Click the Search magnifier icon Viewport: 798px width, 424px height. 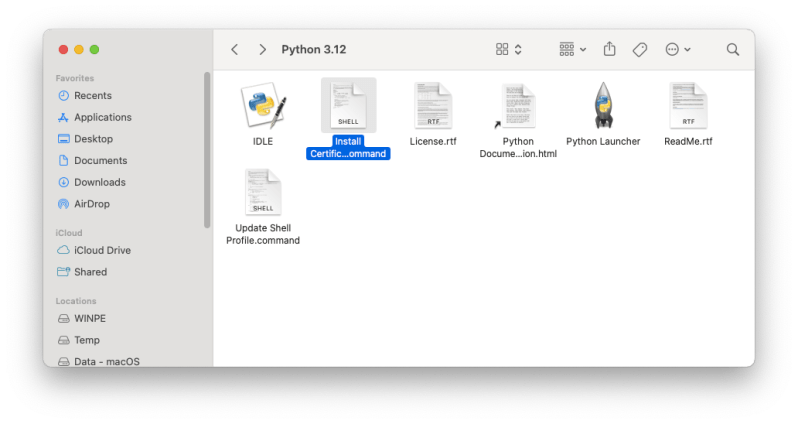733,49
